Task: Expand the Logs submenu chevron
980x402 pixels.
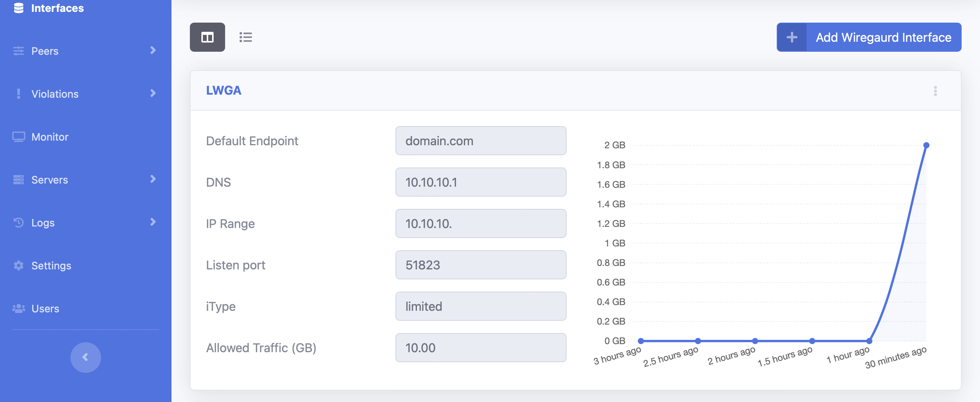Action: pyautogui.click(x=153, y=222)
